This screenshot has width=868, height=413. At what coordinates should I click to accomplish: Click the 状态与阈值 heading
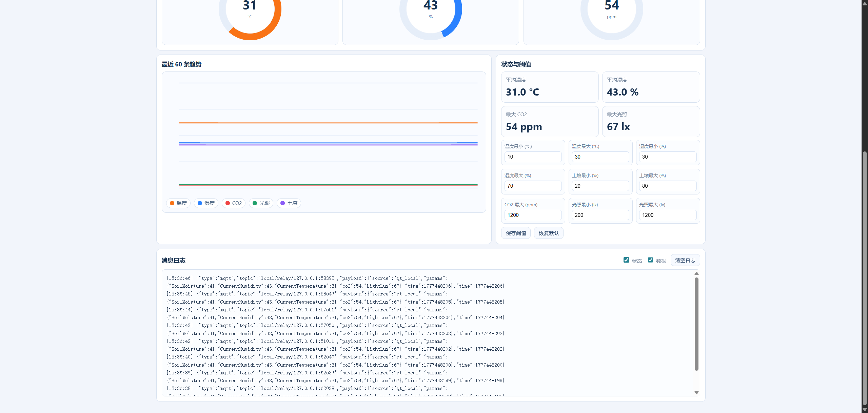516,64
